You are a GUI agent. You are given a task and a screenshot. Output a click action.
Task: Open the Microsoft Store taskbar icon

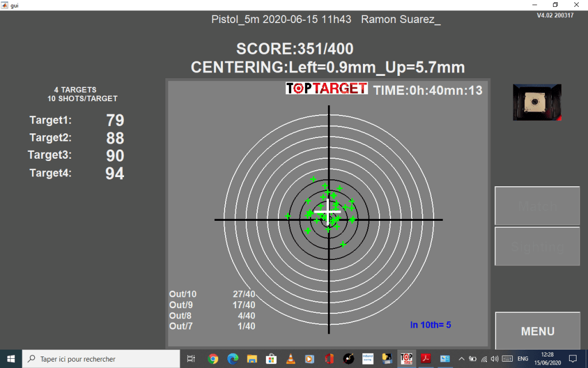271,359
